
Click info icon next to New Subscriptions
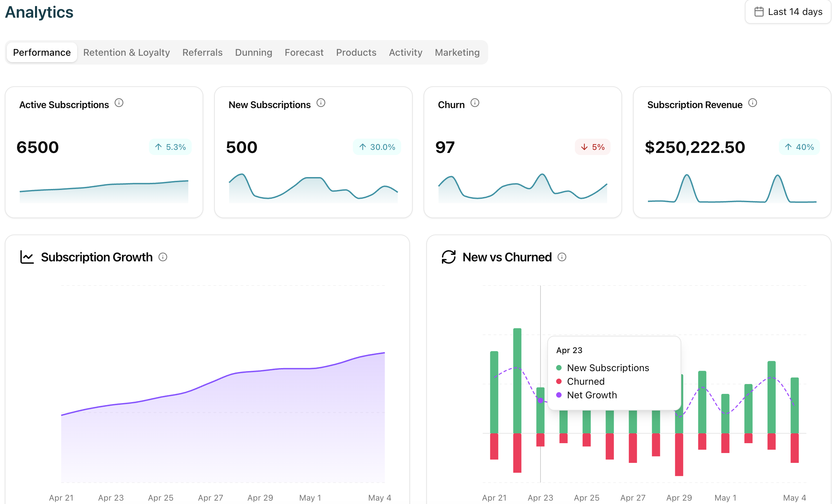point(321,103)
